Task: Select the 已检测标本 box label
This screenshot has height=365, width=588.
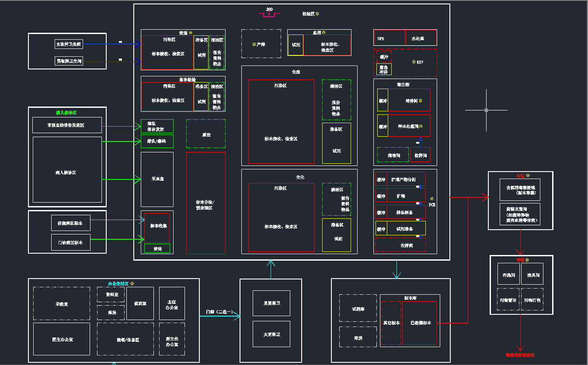Action: coord(421,323)
